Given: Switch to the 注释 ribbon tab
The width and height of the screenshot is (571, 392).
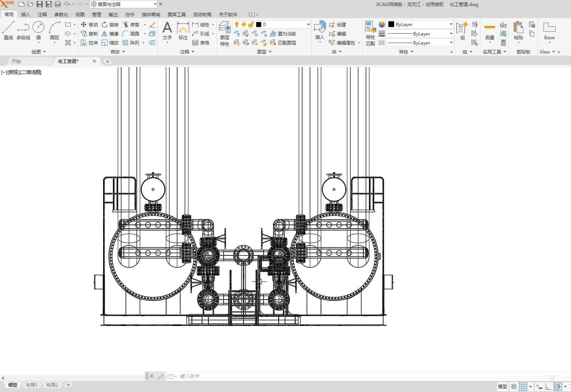Looking at the screenshot, I should pyautogui.click(x=42, y=14).
